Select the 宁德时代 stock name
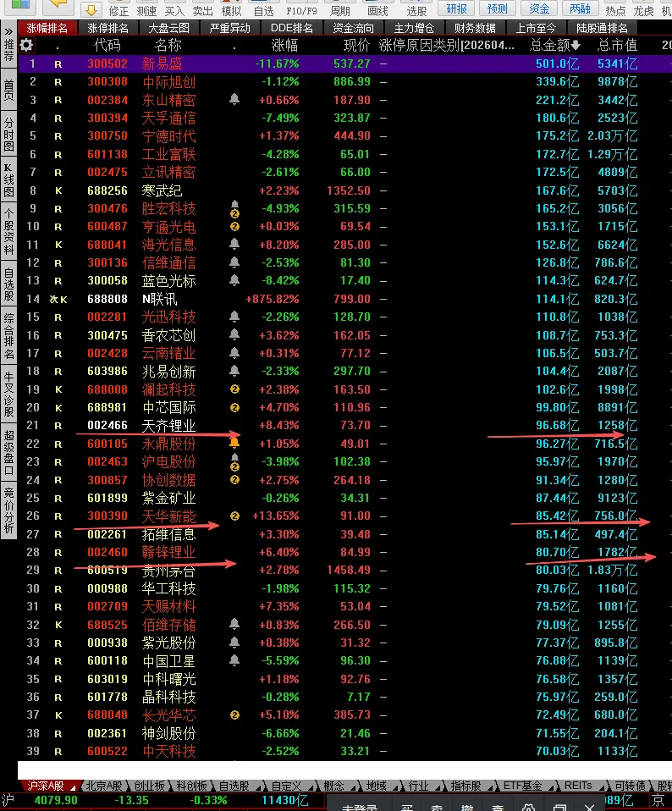 pos(169,136)
